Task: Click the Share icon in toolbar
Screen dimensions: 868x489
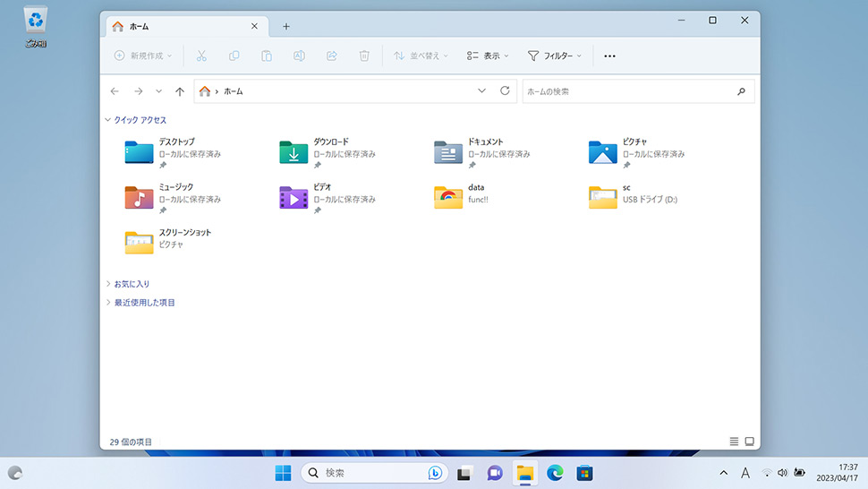Action: (332, 56)
